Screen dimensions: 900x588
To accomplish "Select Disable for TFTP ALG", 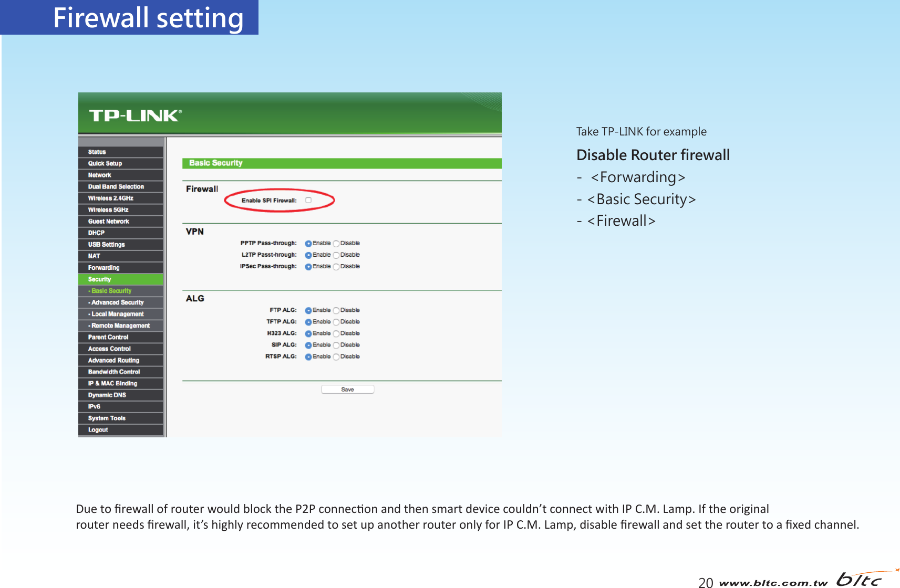I will (336, 322).
